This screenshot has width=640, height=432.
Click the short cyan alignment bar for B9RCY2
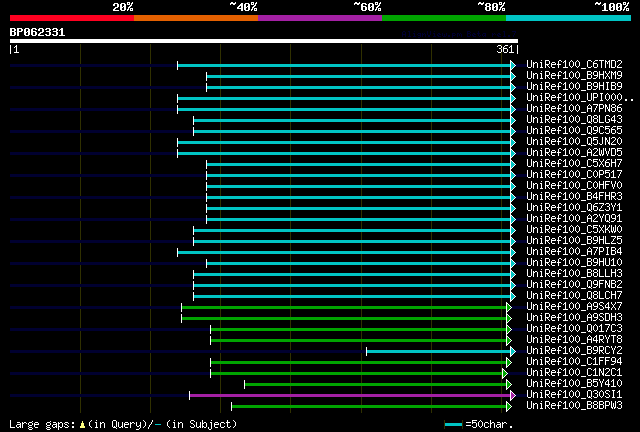click(438, 351)
